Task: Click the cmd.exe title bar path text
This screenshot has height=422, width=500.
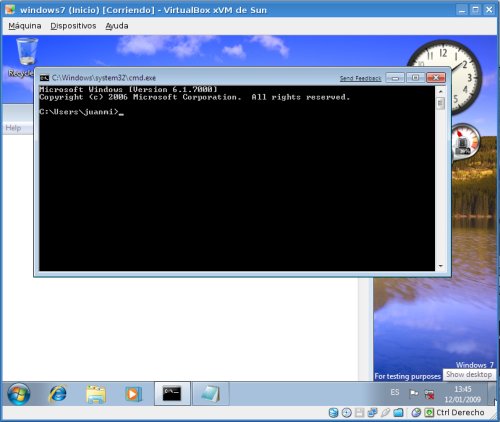Action: click(x=104, y=78)
